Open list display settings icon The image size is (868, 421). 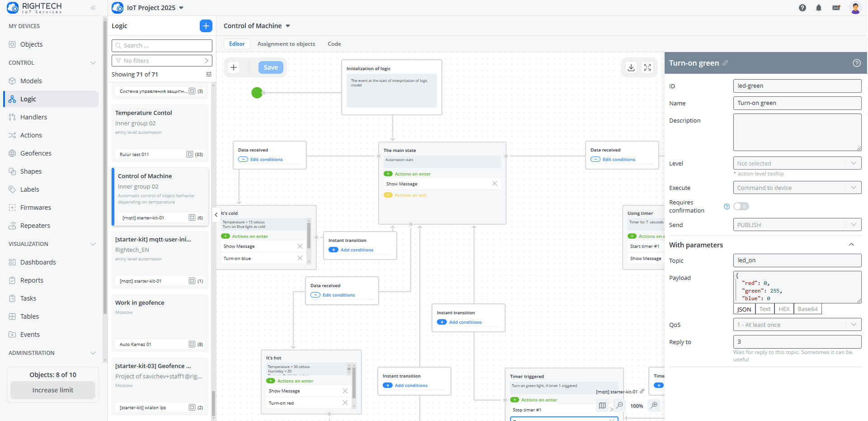pos(208,74)
